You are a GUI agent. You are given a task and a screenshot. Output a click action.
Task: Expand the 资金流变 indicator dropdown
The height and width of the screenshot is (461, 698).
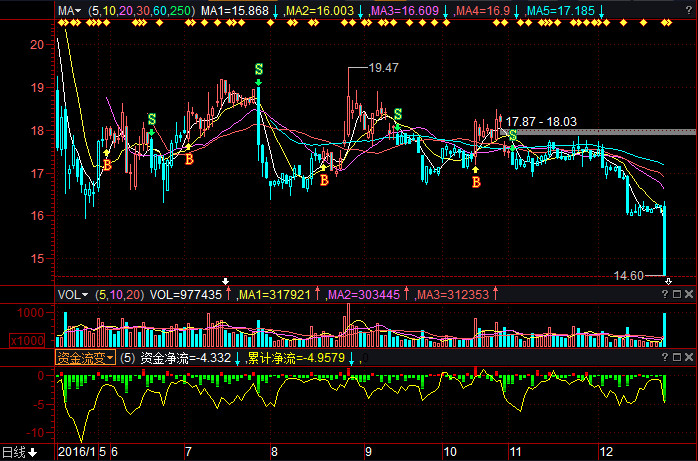[x=86, y=357]
